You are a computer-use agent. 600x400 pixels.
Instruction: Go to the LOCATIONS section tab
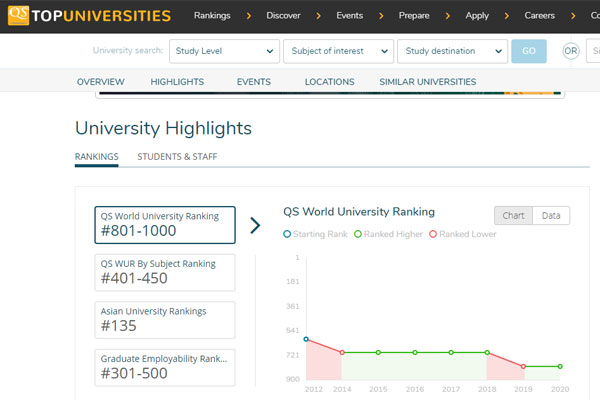(329, 82)
